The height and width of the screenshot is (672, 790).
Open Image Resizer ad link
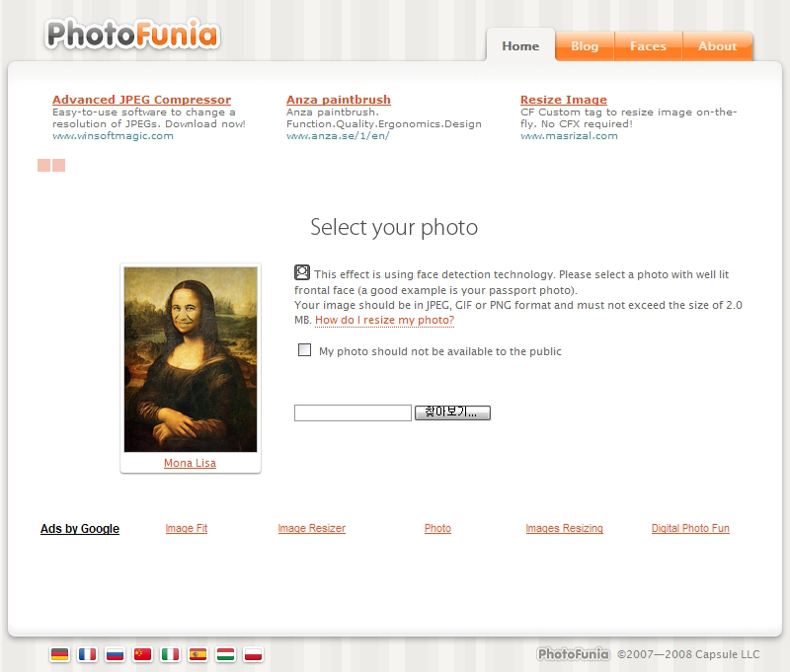312,528
